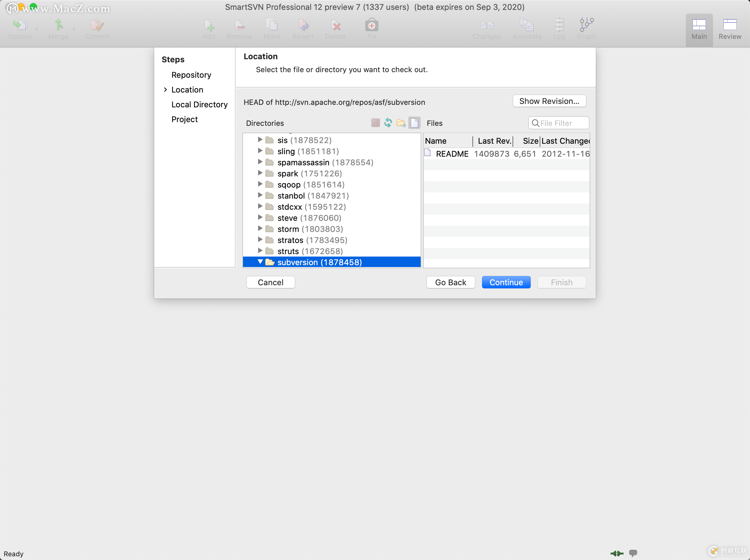Collapse the subversion directory

(260, 262)
